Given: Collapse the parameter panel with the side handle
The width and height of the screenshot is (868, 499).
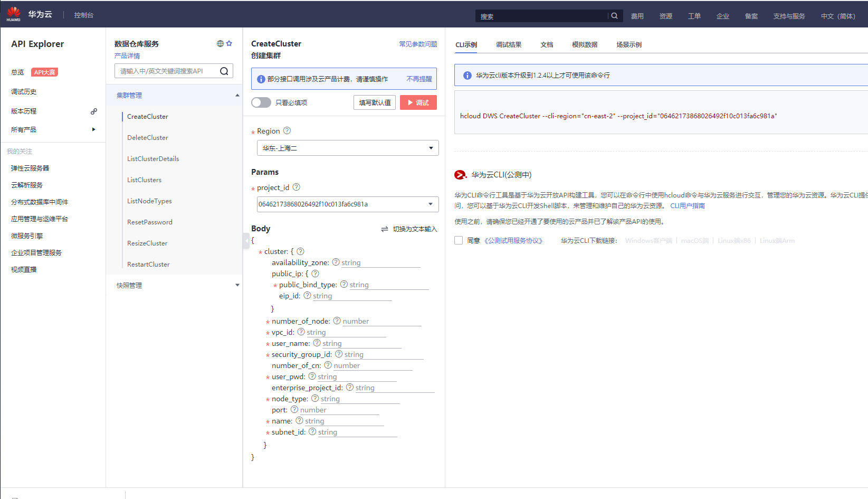Looking at the screenshot, I should pos(246,241).
